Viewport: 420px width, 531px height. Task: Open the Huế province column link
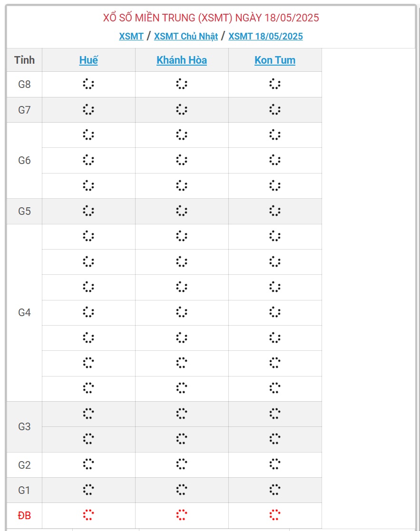88,60
